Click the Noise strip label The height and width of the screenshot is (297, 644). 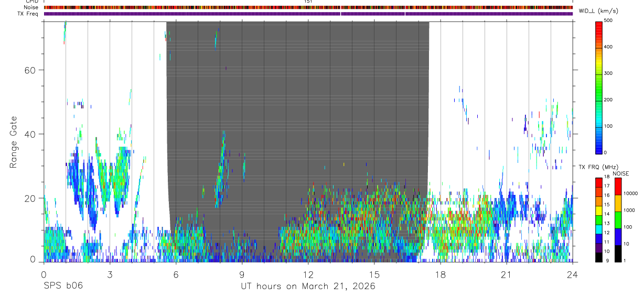[x=31, y=7]
